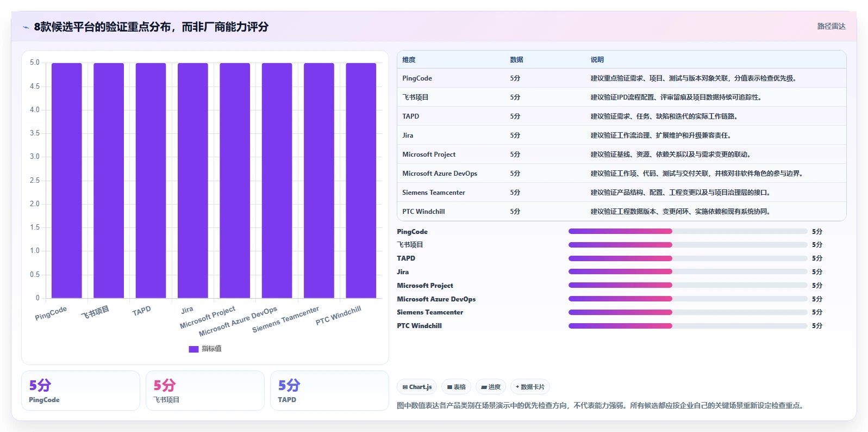868x432 pixels.
Task: Click the Jira progress bar
Action: pos(688,271)
